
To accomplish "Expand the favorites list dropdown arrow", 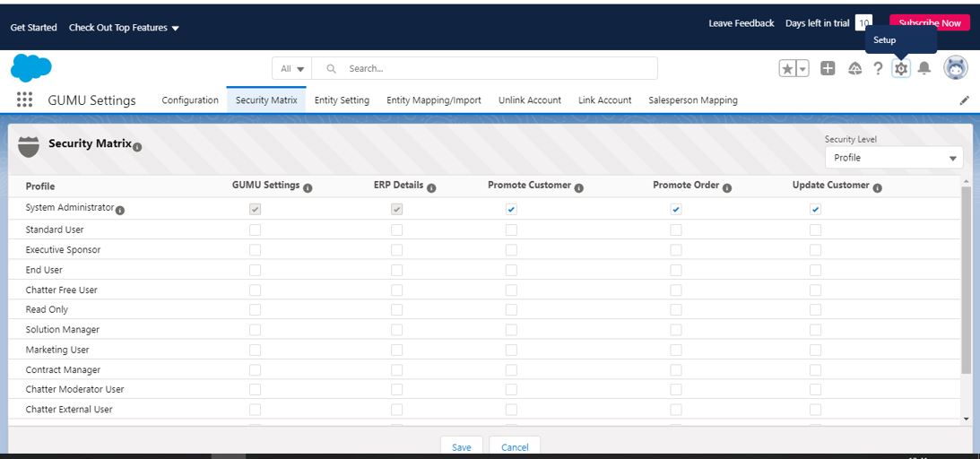I will pos(802,69).
